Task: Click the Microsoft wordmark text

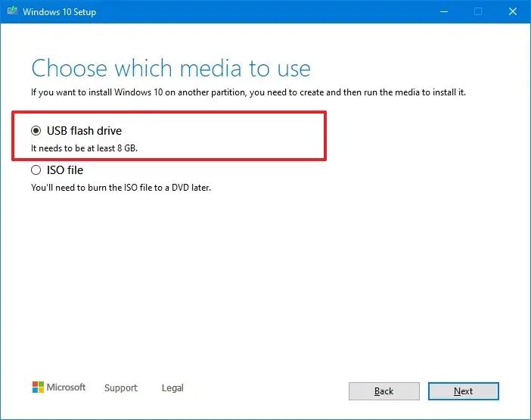Action: pyautogui.click(x=67, y=387)
